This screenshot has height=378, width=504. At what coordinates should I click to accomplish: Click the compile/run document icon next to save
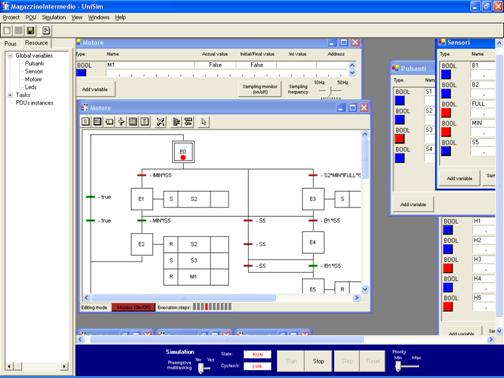pos(46,31)
